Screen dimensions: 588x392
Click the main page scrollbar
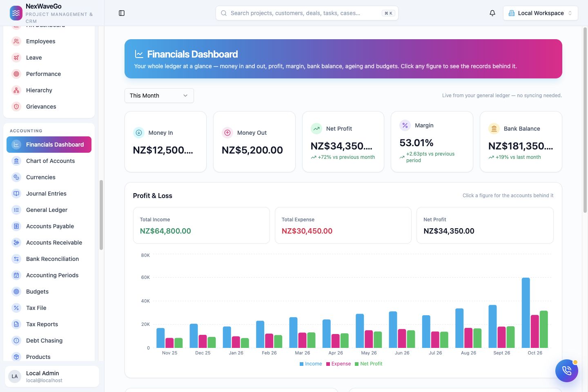pos(585,120)
